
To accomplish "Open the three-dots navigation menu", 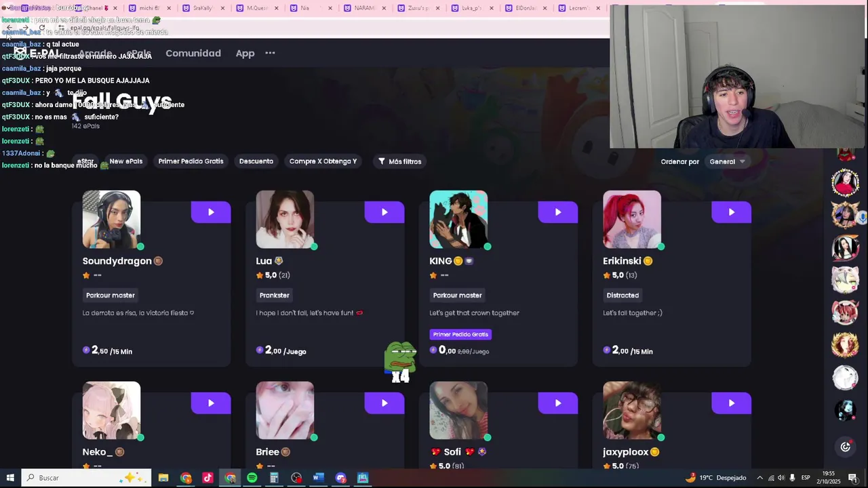I will point(270,53).
